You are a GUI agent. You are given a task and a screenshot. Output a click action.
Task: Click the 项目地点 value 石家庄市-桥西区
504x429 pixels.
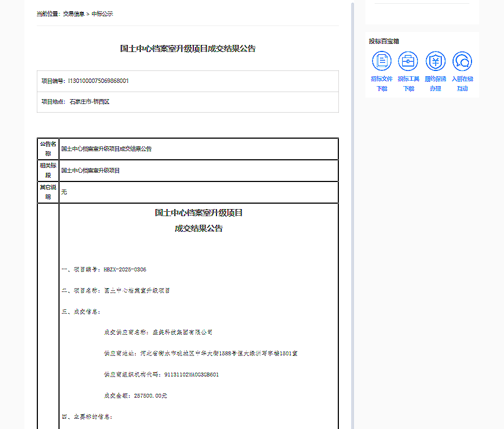point(89,102)
